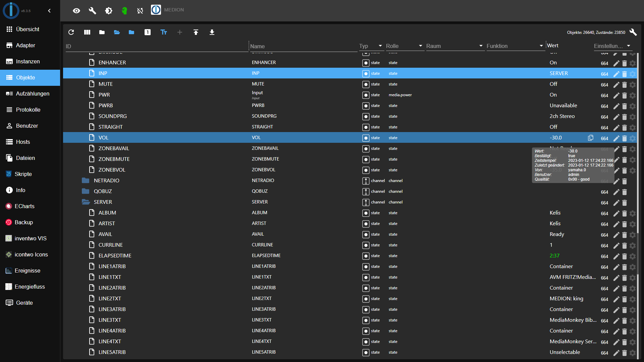Toggle the theme brightness icon
This screenshot has height=362, width=644.
[x=108, y=11]
